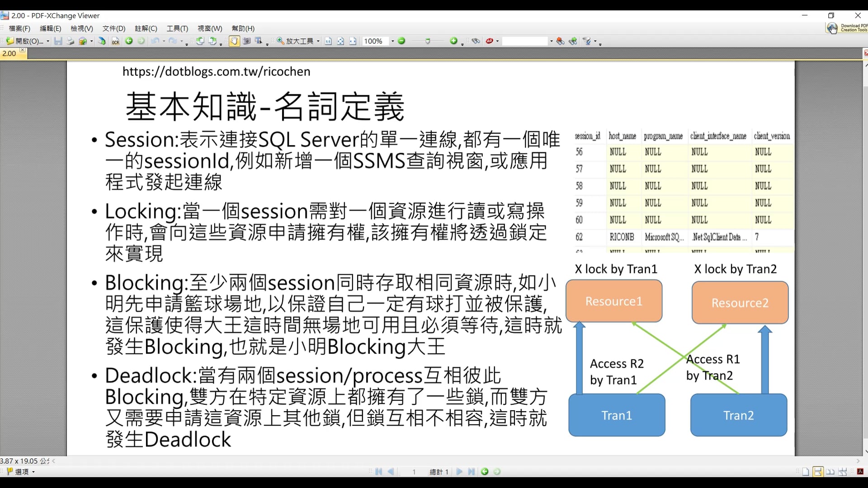Toggle single page layout mode
This screenshot has width=868, height=488.
806,472
